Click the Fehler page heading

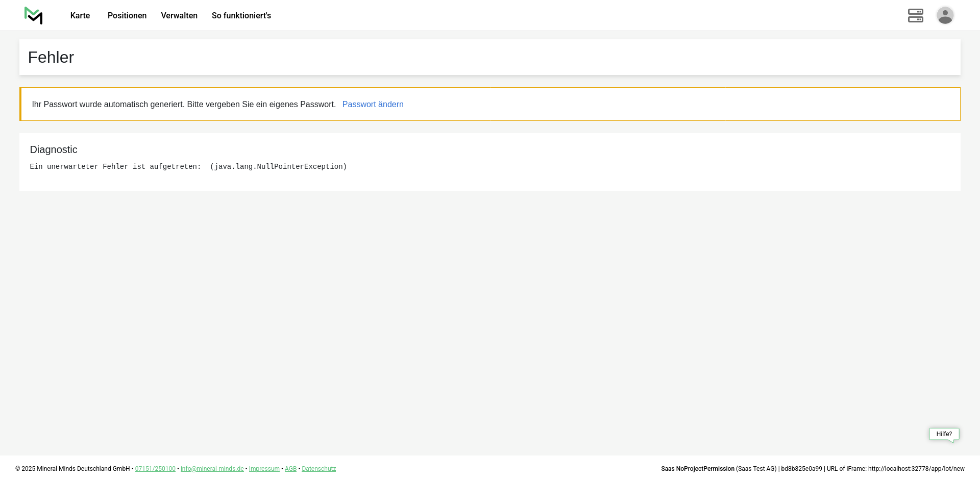pyautogui.click(x=51, y=58)
